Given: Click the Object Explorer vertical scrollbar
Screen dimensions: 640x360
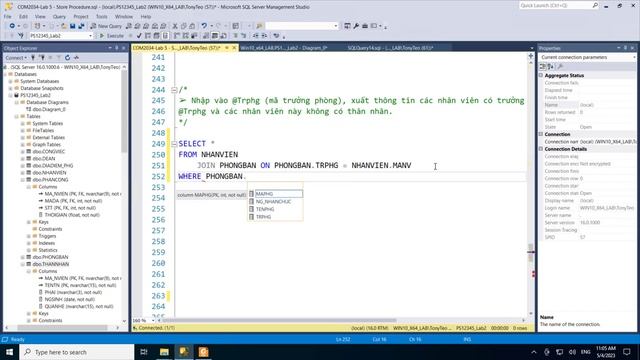Looking at the screenshot, I should 124,110.
